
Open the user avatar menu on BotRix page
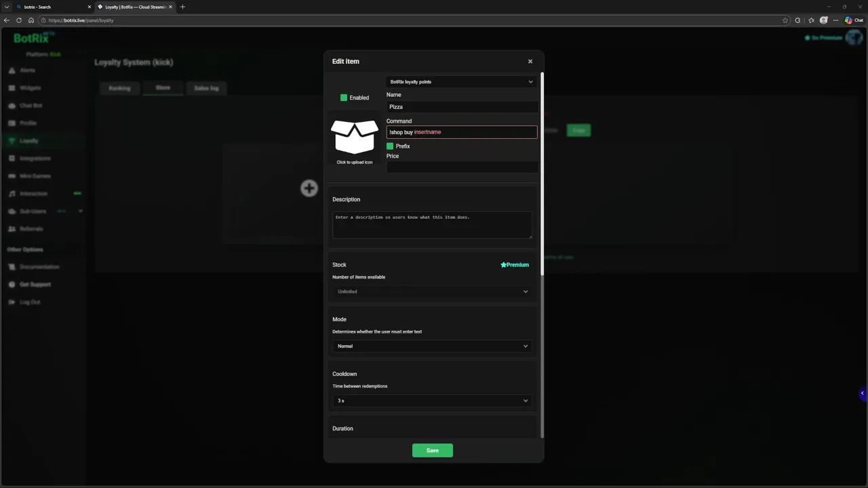pos(853,37)
